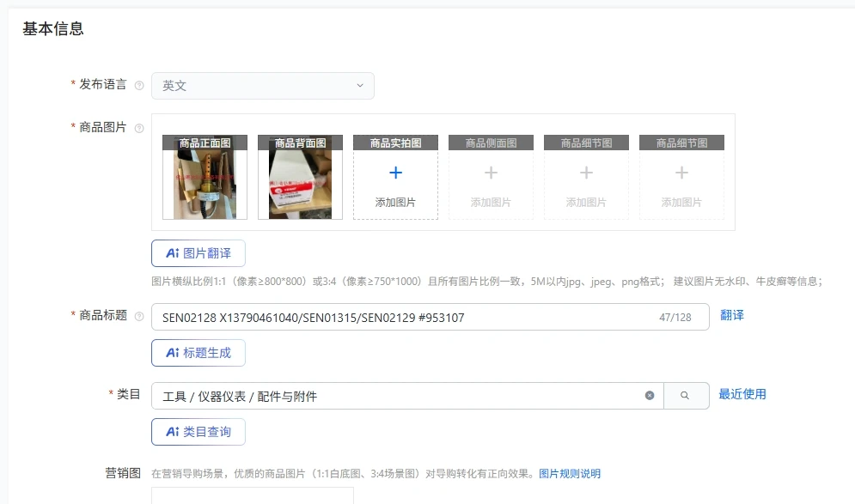Click the help icon next to 商品图片

point(139,128)
